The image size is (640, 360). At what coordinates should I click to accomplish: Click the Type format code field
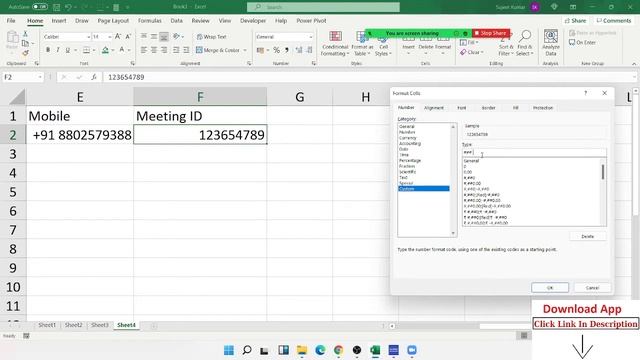click(534, 152)
